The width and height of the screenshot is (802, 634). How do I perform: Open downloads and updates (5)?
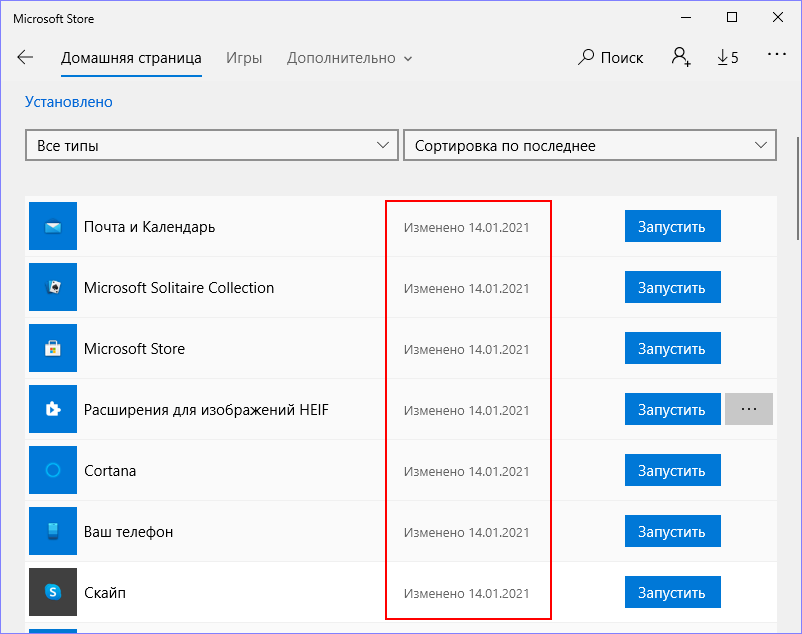point(728,57)
